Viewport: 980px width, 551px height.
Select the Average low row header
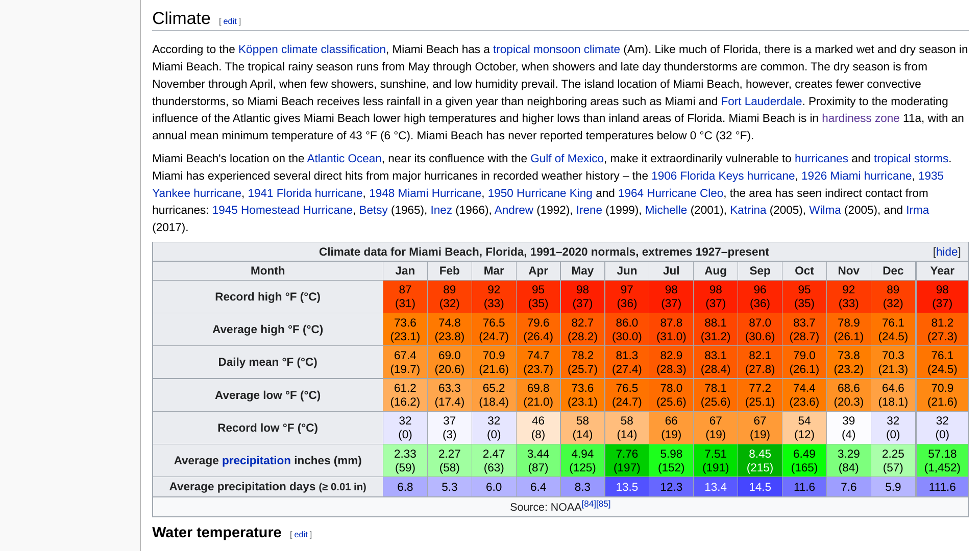click(267, 395)
